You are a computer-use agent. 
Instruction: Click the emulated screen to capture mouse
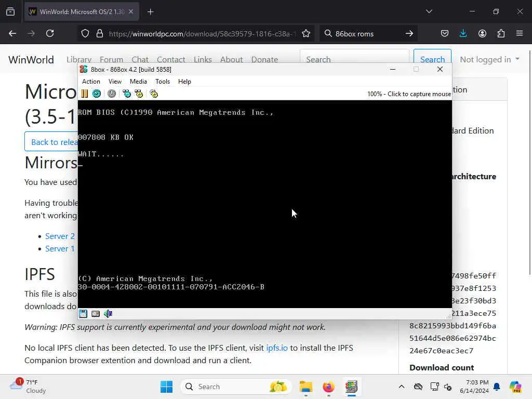(x=264, y=204)
